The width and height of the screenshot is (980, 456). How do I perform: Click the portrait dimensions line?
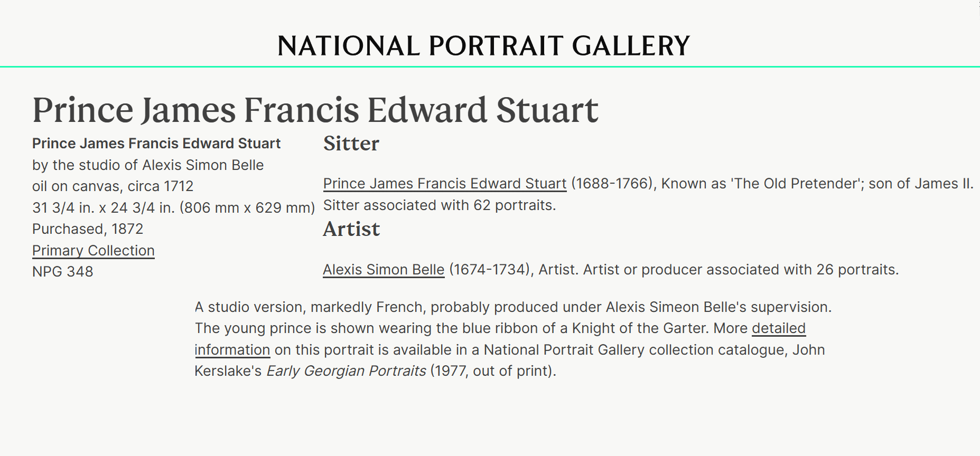[173, 208]
